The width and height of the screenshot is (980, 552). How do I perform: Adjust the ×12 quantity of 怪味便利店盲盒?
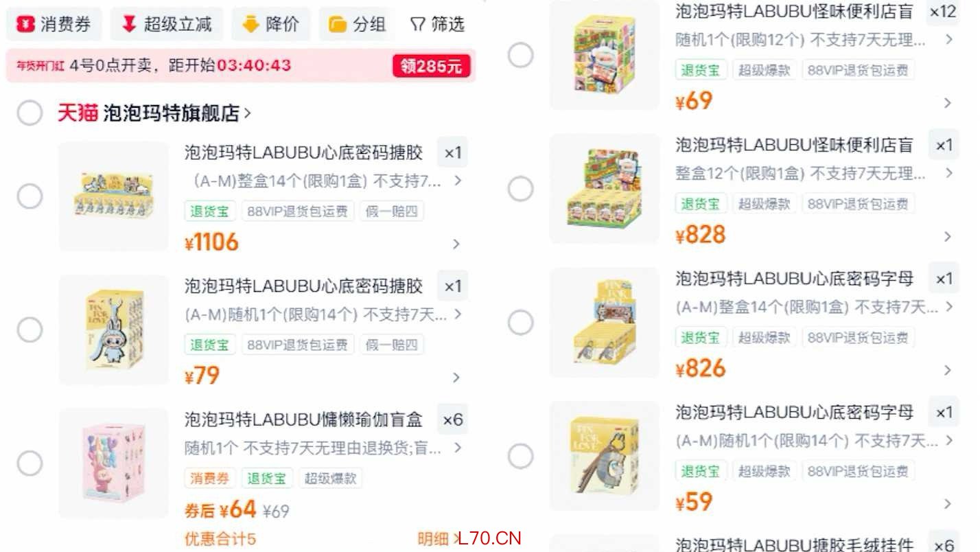click(x=943, y=12)
